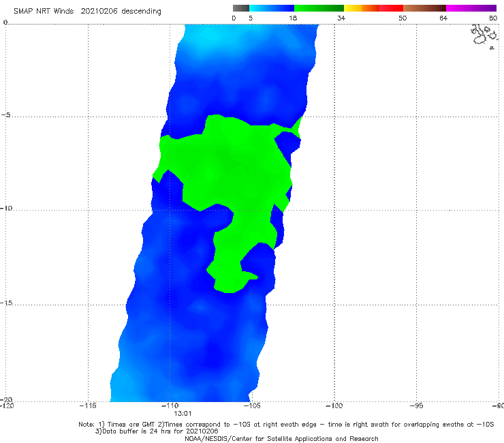Click the green segment of the color bar

click(319, 8)
